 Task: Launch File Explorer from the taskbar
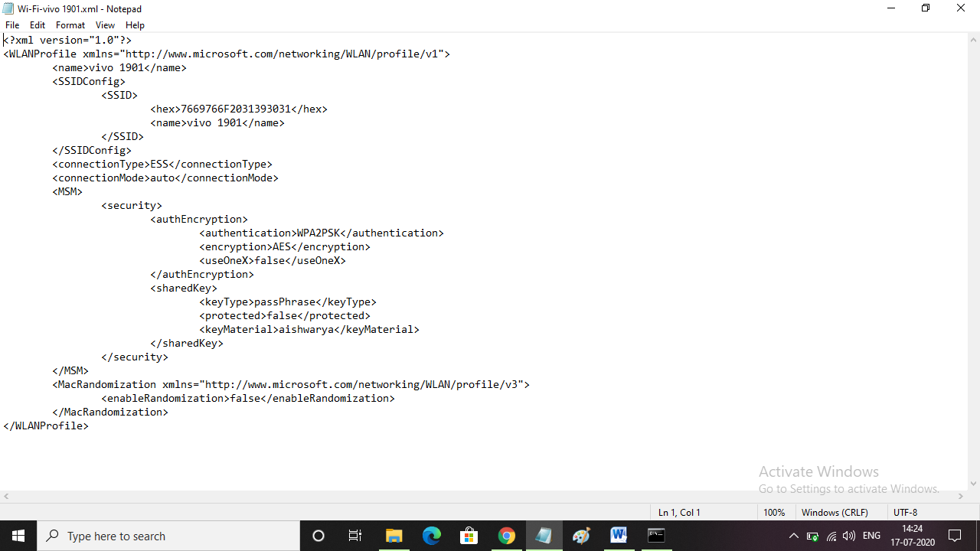[x=394, y=536]
